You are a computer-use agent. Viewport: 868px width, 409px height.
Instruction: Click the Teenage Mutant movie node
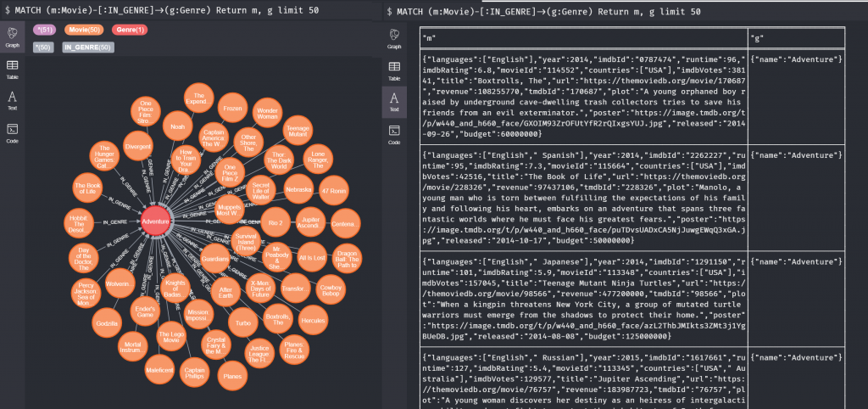pos(298,131)
